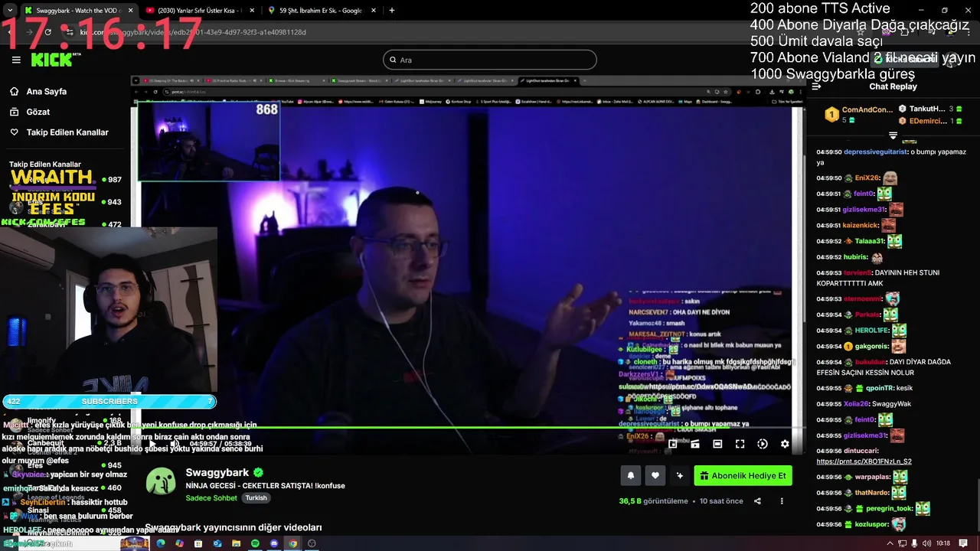
Task: Open the prnt.sc link in chat
Action: pos(864,461)
